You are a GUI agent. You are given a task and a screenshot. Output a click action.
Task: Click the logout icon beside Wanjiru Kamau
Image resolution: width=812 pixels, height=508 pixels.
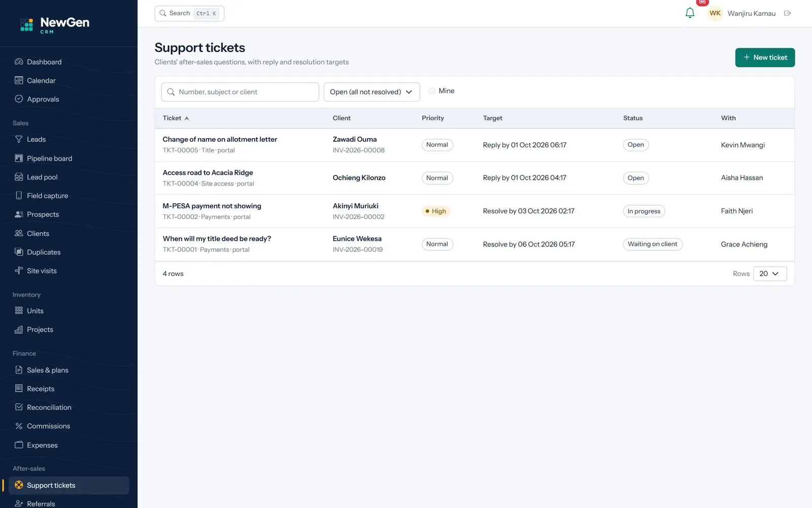pyautogui.click(x=788, y=13)
